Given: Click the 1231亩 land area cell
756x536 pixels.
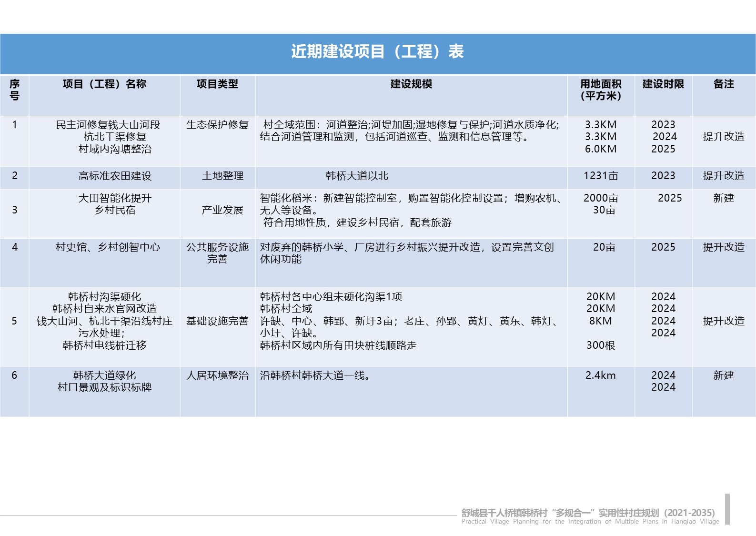Looking at the screenshot, I should [601, 176].
